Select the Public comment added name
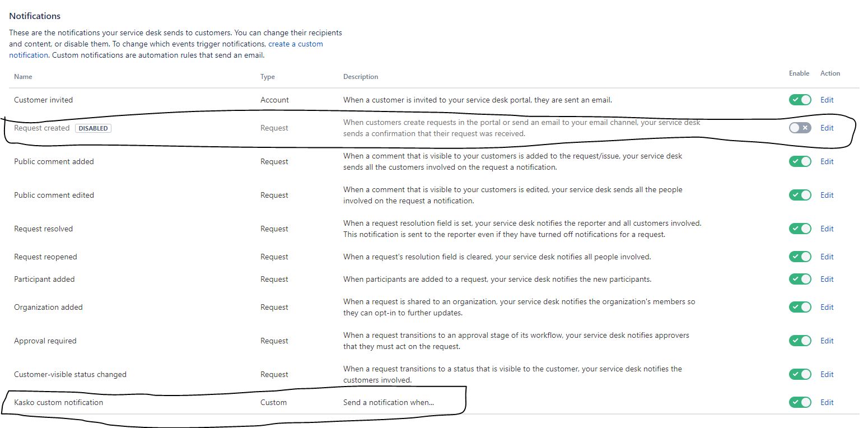Image resolution: width=868 pixels, height=428 pixels. [x=54, y=161]
